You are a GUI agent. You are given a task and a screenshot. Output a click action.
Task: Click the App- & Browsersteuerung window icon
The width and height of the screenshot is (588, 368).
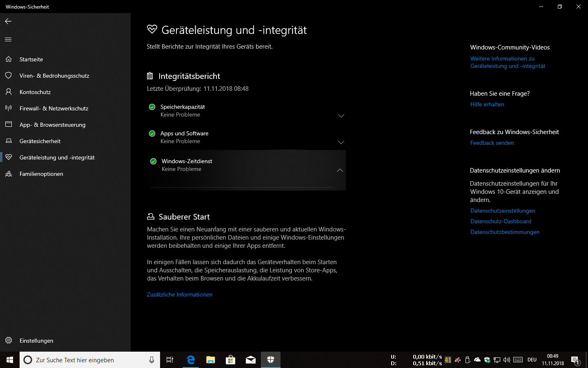tap(9, 124)
